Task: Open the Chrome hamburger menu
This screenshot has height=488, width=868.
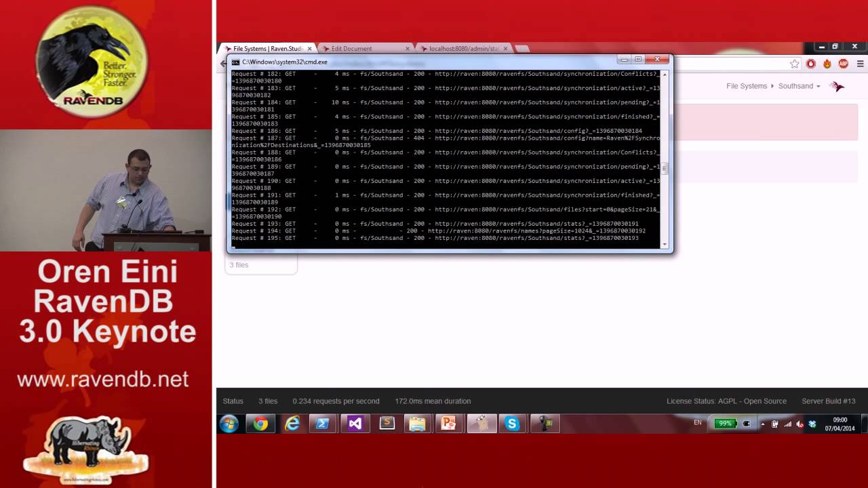Action: pyautogui.click(x=860, y=64)
